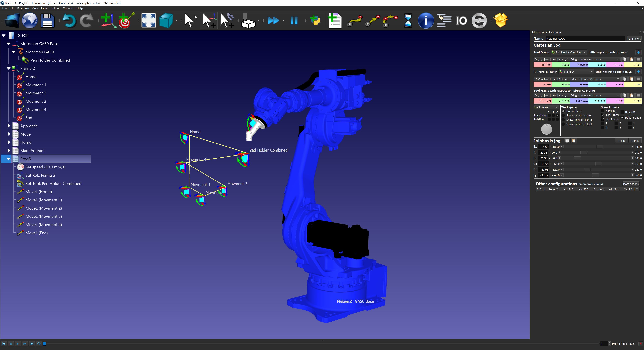The width and height of the screenshot is (644, 350).
Task: Toggle the Robot Flange frame checkbox
Action: (622, 118)
